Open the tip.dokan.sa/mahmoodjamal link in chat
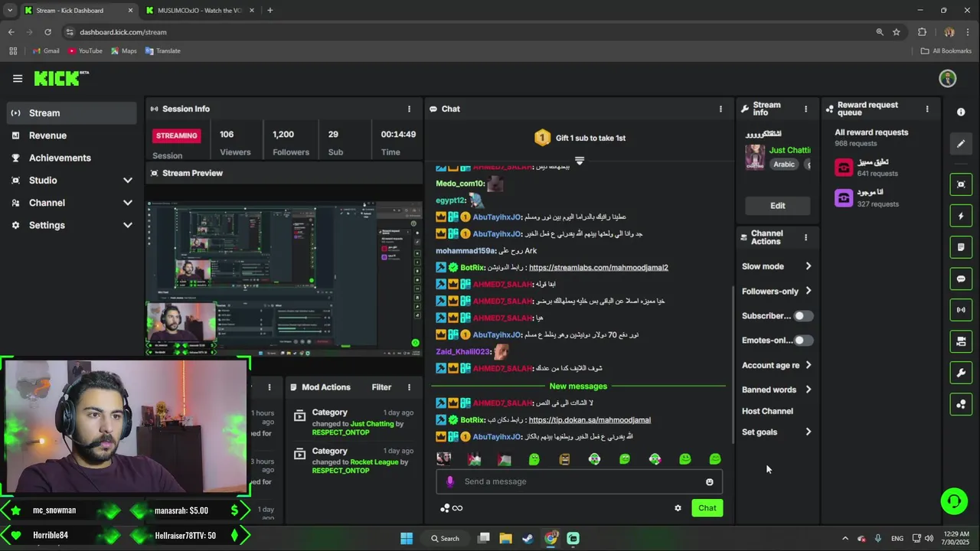The height and width of the screenshot is (551, 980). (x=590, y=420)
